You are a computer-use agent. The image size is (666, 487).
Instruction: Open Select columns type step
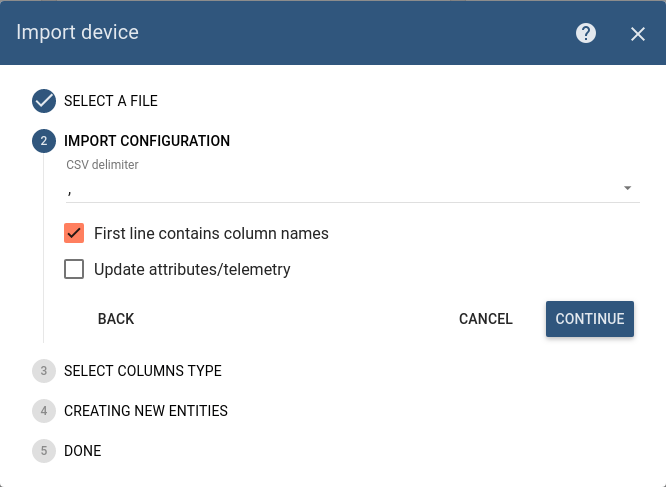[143, 371]
